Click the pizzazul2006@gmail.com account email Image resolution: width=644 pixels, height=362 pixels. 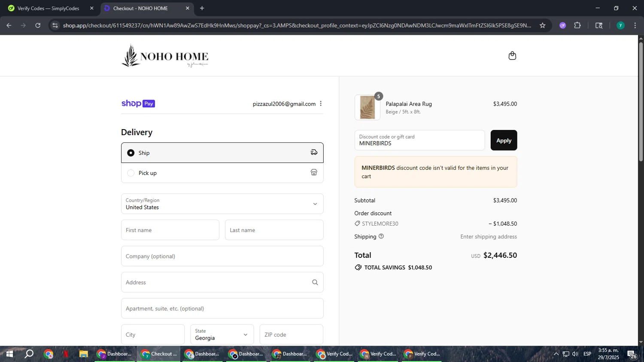(x=284, y=104)
